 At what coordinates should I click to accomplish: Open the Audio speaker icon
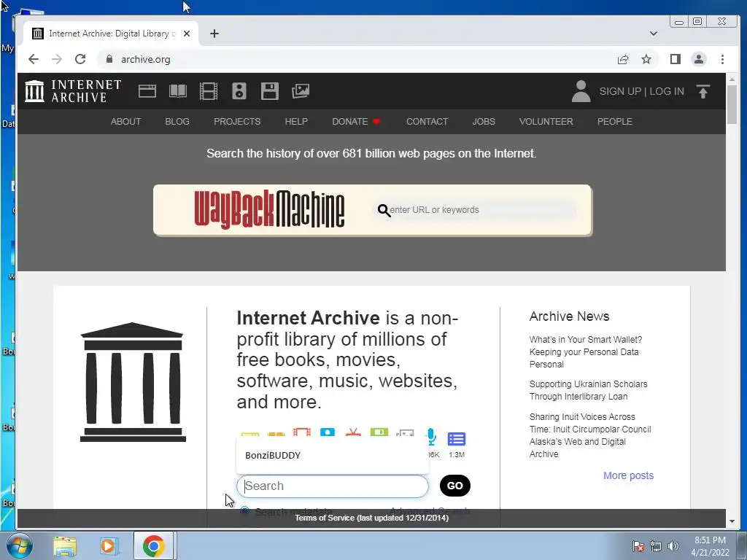pyautogui.click(x=239, y=91)
